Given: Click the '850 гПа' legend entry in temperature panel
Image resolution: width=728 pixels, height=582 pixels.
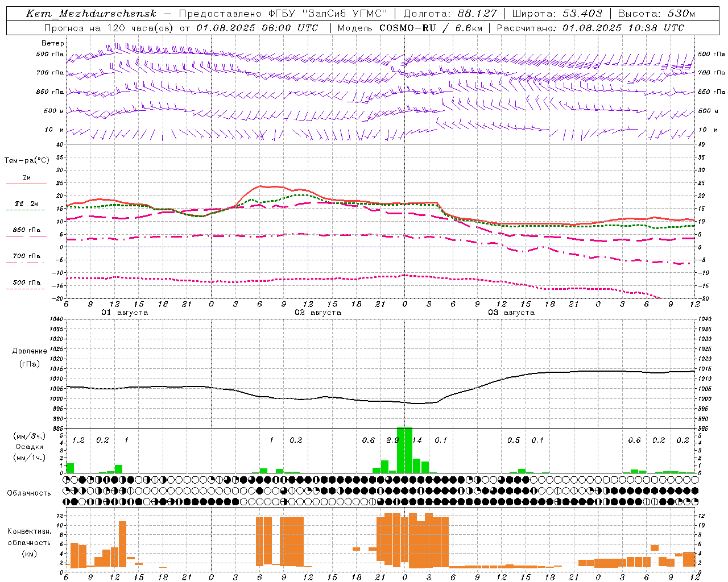Looking at the screenshot, I should [x=26, y=230].
